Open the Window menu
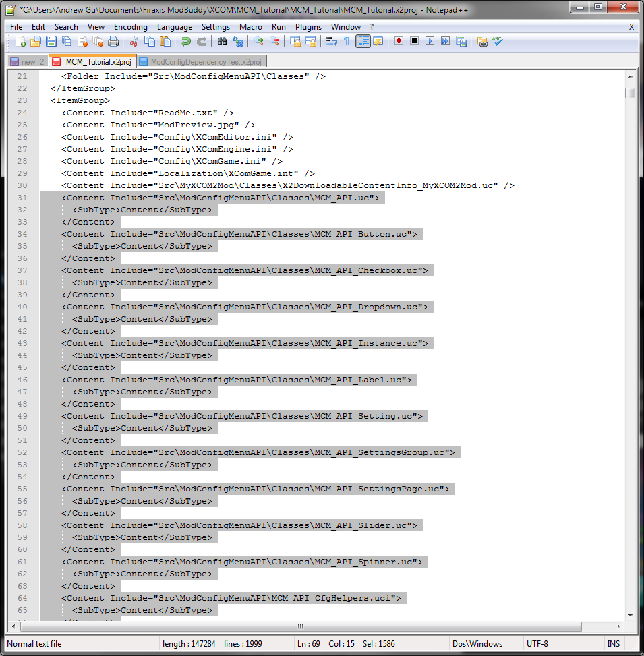This screenshot has width=644, height=656. click(346, 27)
